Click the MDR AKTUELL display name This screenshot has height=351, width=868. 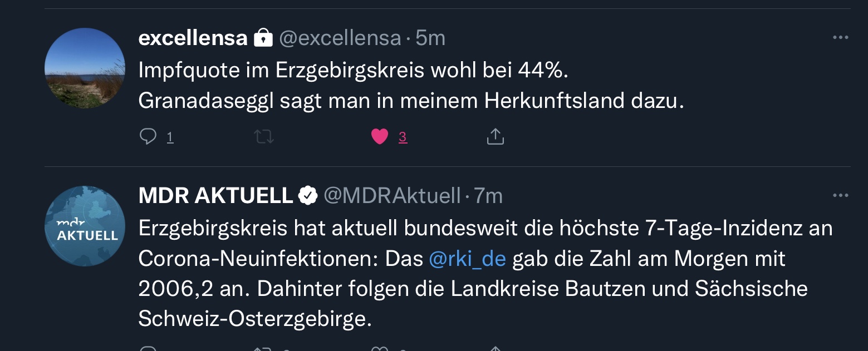[215, 196]
